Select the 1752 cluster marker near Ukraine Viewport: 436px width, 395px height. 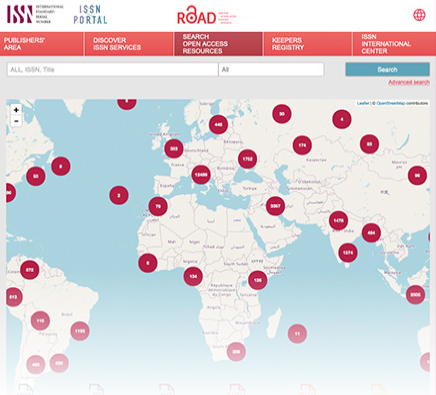click(247, 159)
